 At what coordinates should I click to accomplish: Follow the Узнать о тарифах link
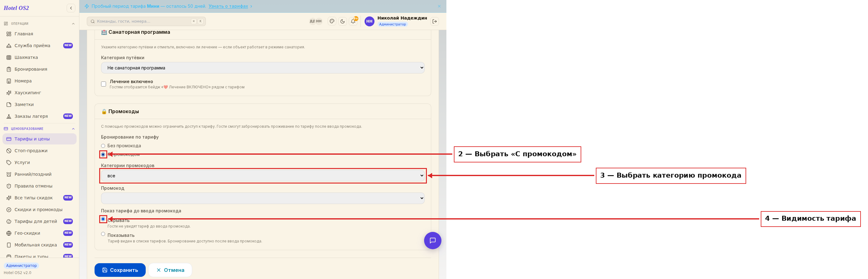(x=228, y=6)
